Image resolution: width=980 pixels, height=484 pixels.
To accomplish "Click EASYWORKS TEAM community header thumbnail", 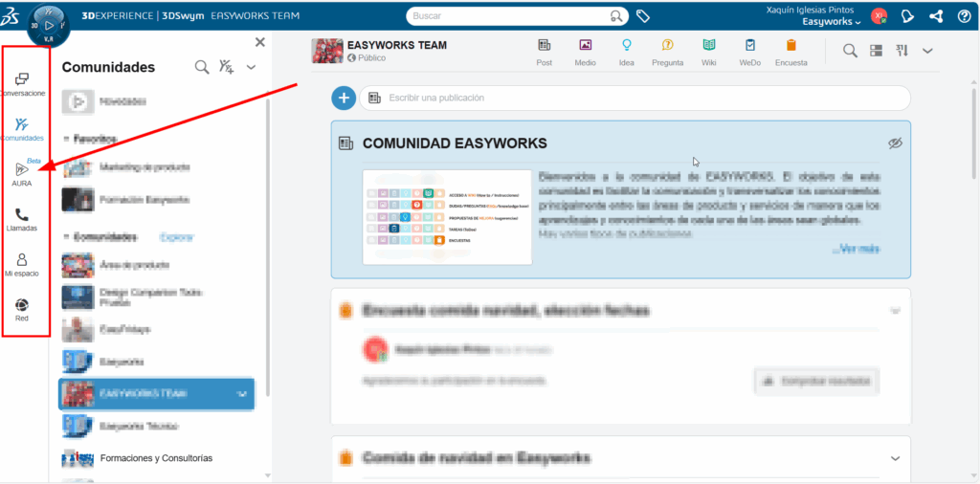I will pos(327,51).
